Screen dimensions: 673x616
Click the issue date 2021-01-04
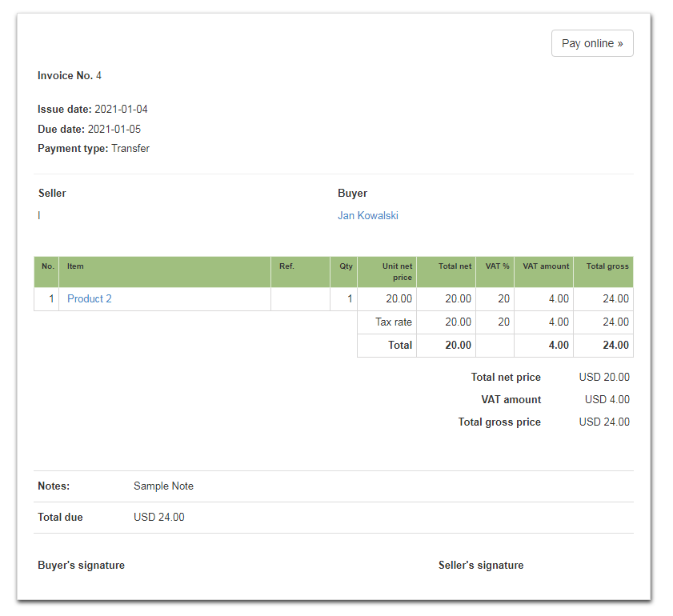(x=121, y=109)
